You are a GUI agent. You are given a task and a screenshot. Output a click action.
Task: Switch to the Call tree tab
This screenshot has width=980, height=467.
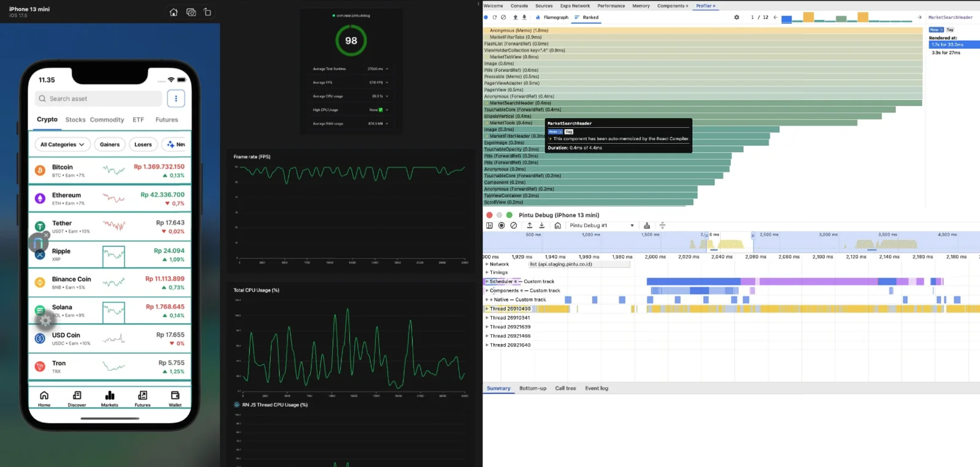click(565, 388)
